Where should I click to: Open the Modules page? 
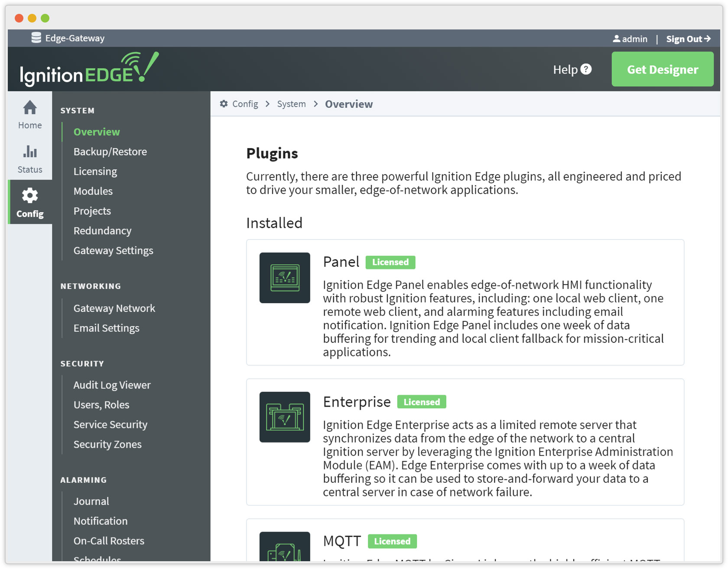point(93,191)
